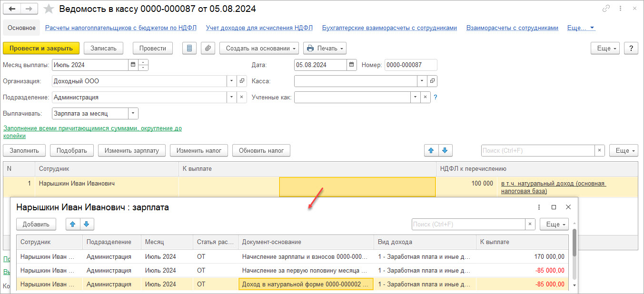Open Расчеты налогоплательщиков с бюджетом по НДФЛ
Viewport: 644px width, 294px height.
pyautogui.click(x=121, y=28)
